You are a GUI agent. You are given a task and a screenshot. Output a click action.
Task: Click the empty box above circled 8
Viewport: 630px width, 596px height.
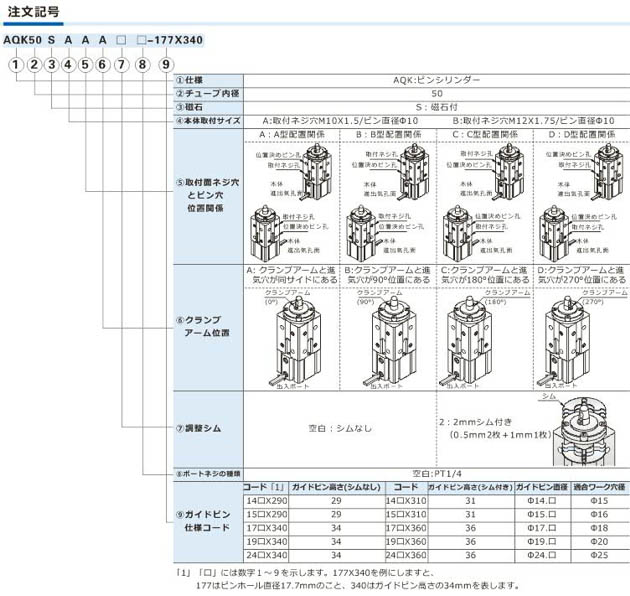coord(141,40)
